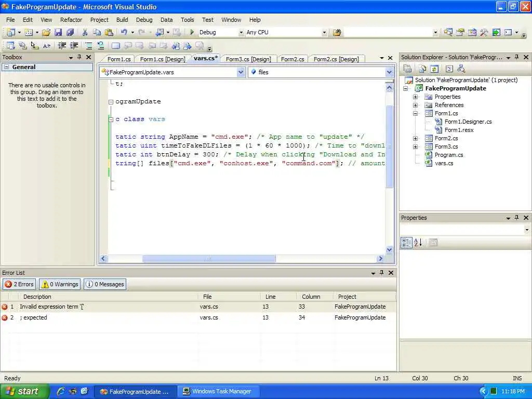Open the Tools menu

(x=187, y=20)
